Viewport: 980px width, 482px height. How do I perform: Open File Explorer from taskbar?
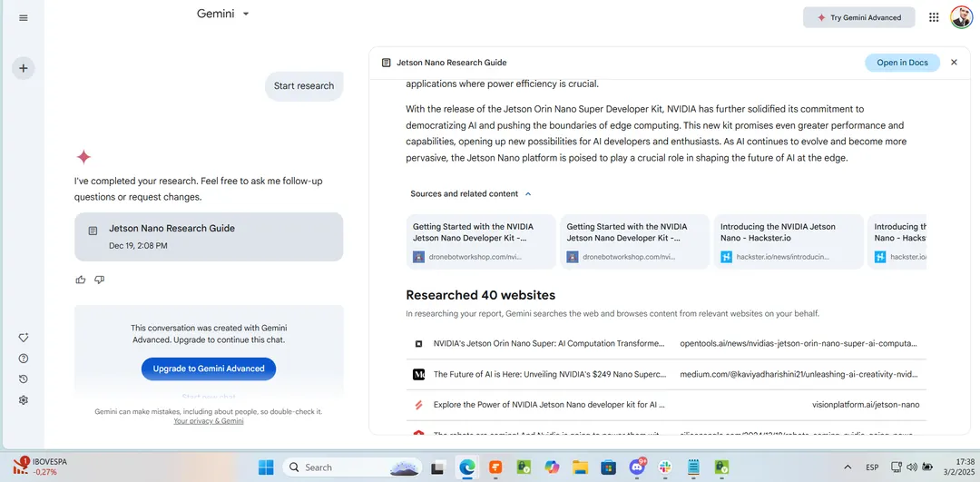point(580,467)
